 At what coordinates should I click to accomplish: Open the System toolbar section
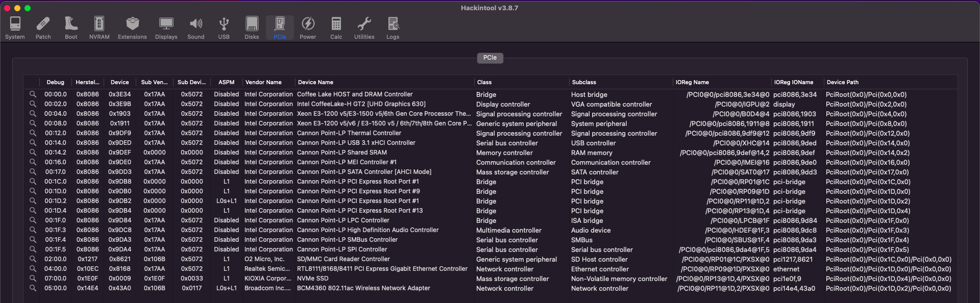point(15,28)
